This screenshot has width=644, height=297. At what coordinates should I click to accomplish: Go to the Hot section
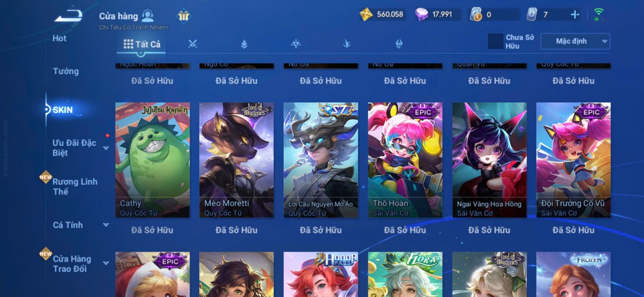click(59, 39)
